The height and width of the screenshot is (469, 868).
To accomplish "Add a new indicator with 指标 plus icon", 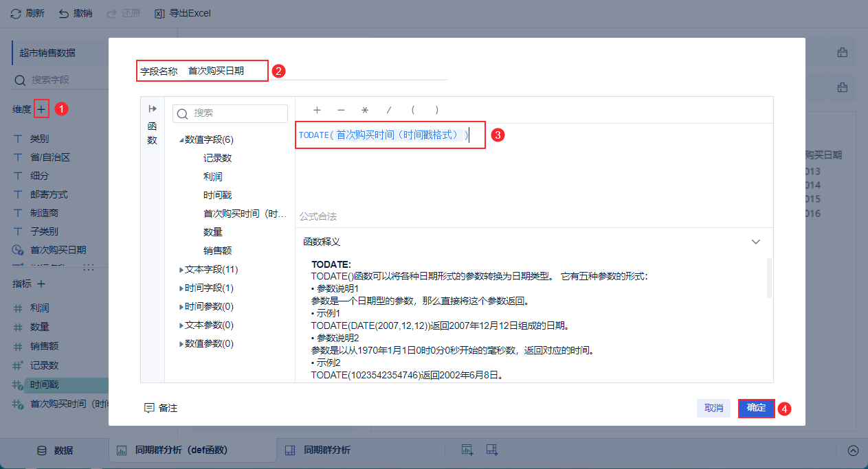I will pos(41,284).
